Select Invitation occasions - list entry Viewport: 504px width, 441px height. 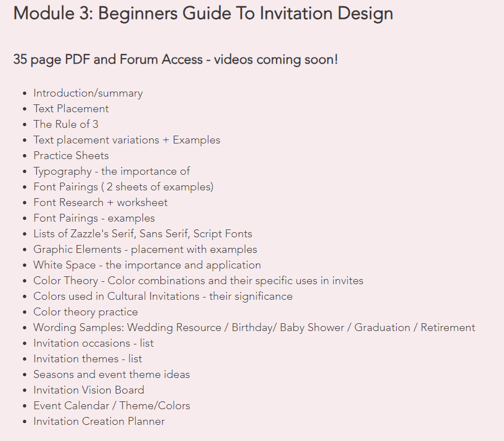[93, 343]
